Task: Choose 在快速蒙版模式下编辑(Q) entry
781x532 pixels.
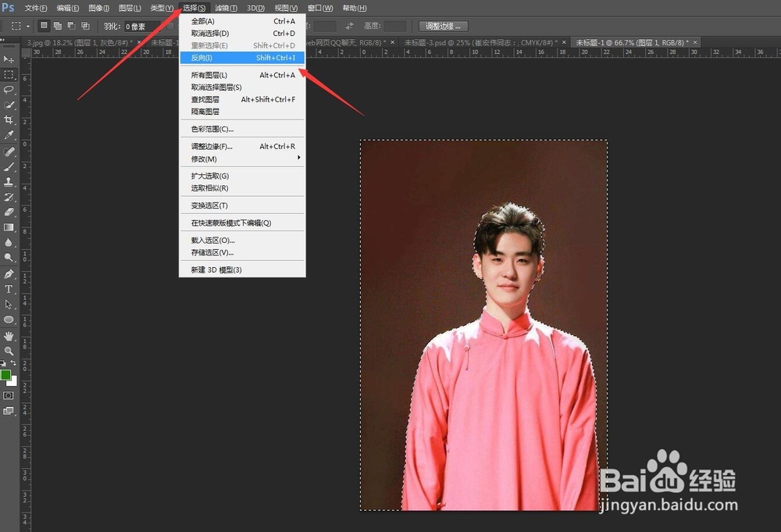Action: pyautogui.click(x=243, y=223)
